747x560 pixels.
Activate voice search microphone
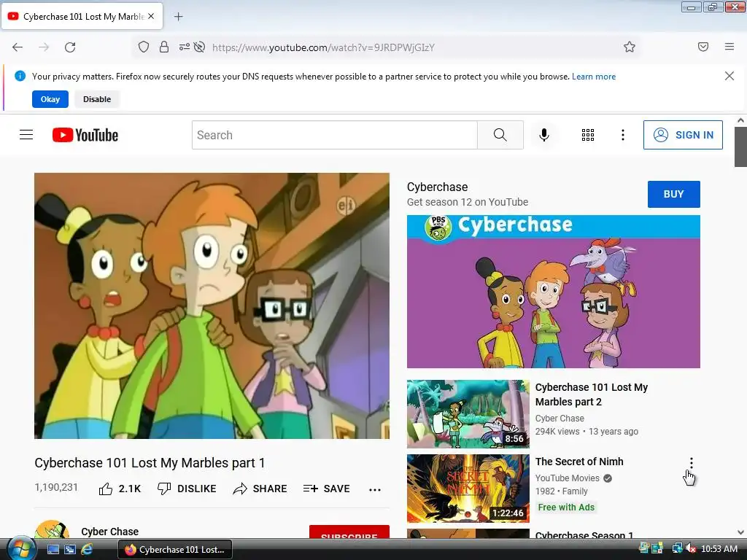click(544, 135)
